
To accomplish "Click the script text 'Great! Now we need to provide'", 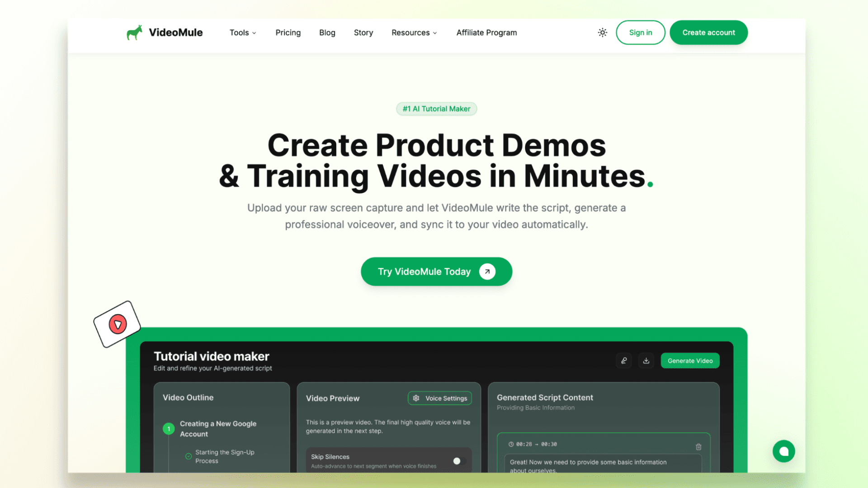I will pyautogui.click(x=588, y=466).
